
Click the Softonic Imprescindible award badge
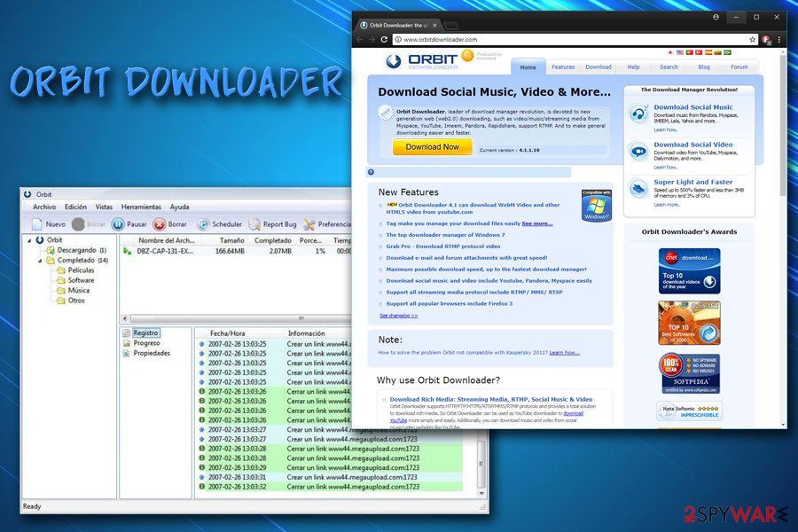[689, 411]
